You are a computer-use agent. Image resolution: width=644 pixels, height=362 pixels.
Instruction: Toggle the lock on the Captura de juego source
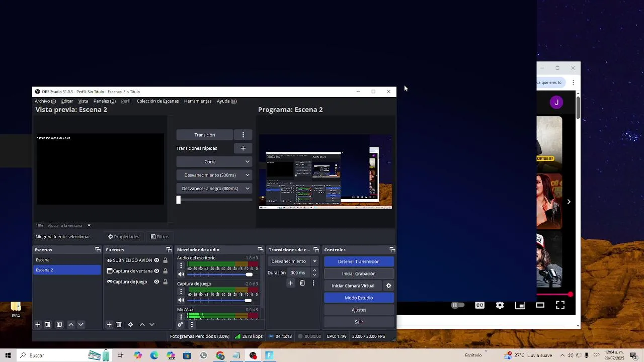165,282
